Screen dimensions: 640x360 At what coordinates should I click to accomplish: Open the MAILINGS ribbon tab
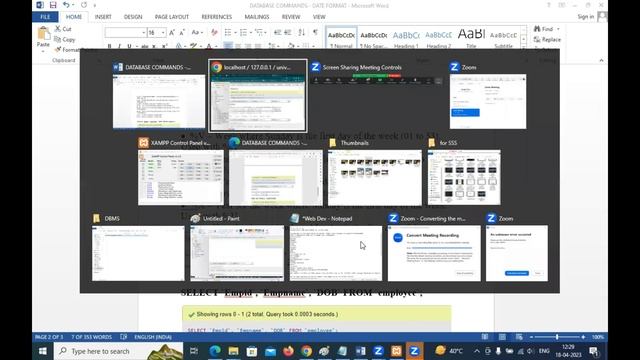point(257,17)
